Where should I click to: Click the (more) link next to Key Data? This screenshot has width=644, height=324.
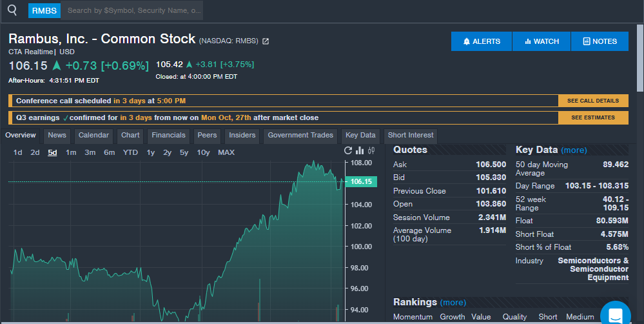click(x=574, y=150)
